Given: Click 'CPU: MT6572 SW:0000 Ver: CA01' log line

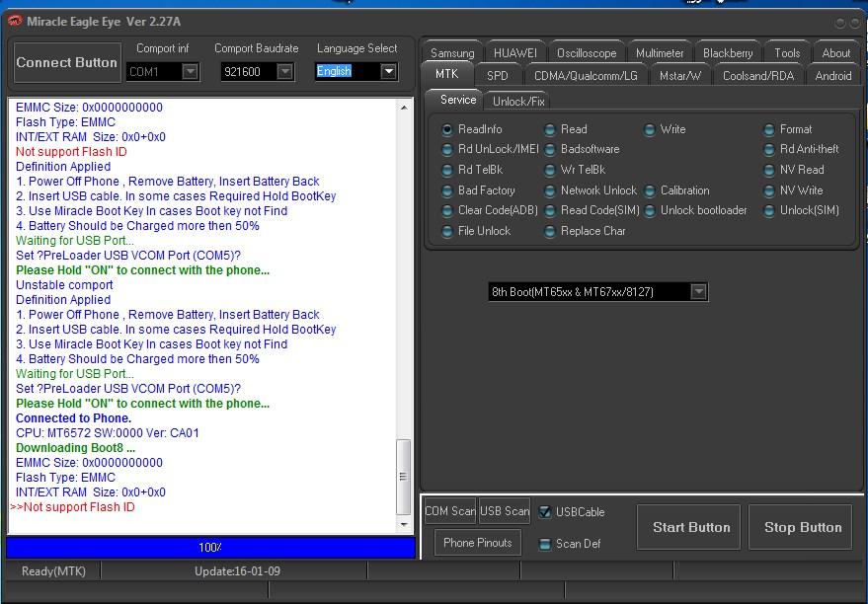Looking at the screenshot, I should click(x=108, y=433).
